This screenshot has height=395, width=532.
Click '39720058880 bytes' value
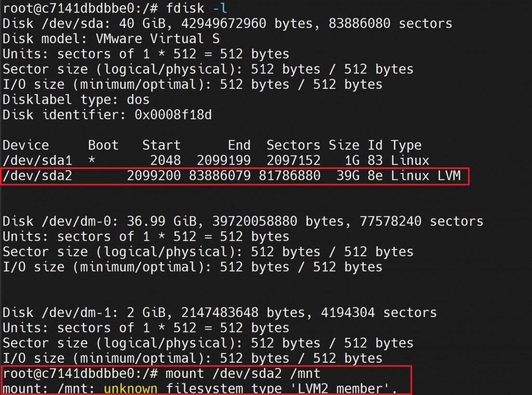[x=278, y=221]
